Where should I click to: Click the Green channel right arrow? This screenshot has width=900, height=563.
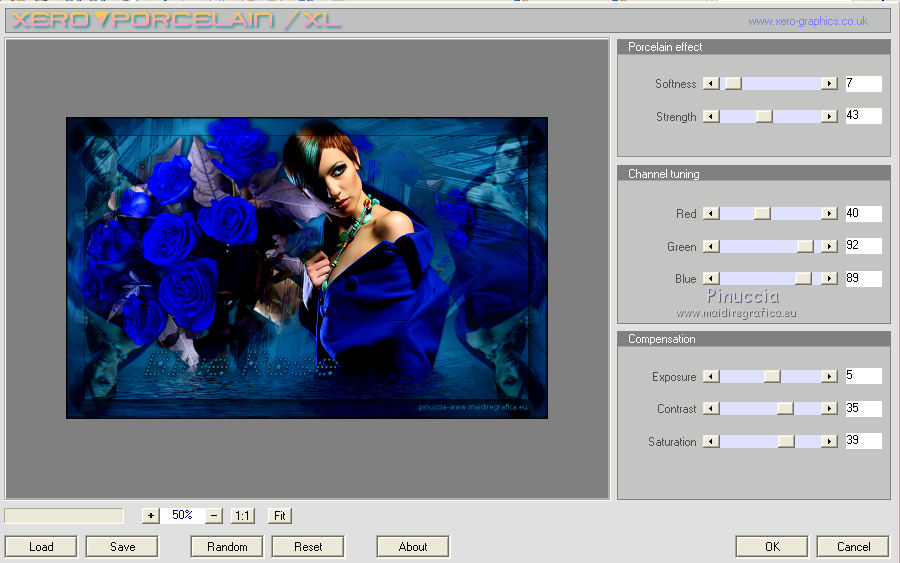(829, 247)
